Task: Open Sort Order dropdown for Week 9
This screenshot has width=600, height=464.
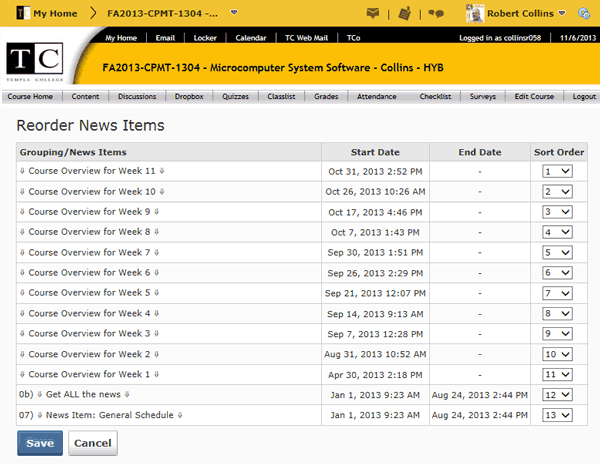Action: [557, 212]
